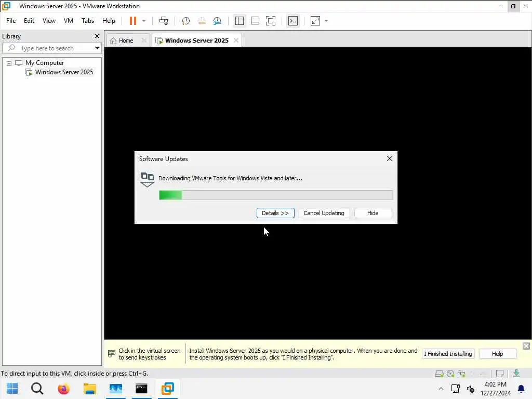Select Windows Server 2025 in the library tree

(x=64, y=72)
